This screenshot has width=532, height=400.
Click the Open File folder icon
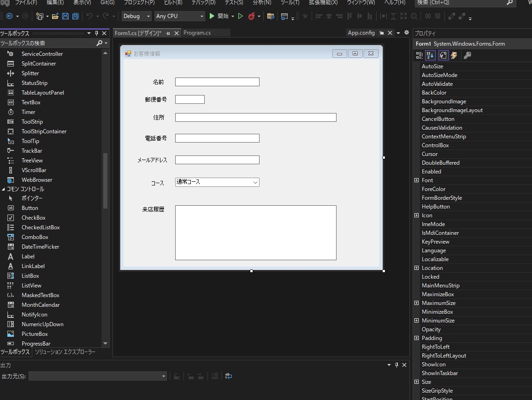pyautogui.click(x=55, y=16)
